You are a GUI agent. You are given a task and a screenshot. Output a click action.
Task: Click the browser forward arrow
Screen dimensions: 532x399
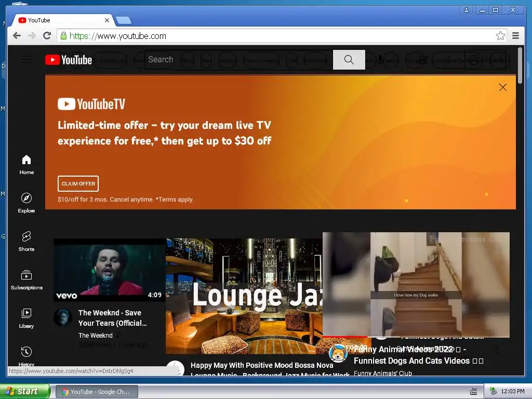(x=32, y=36)
